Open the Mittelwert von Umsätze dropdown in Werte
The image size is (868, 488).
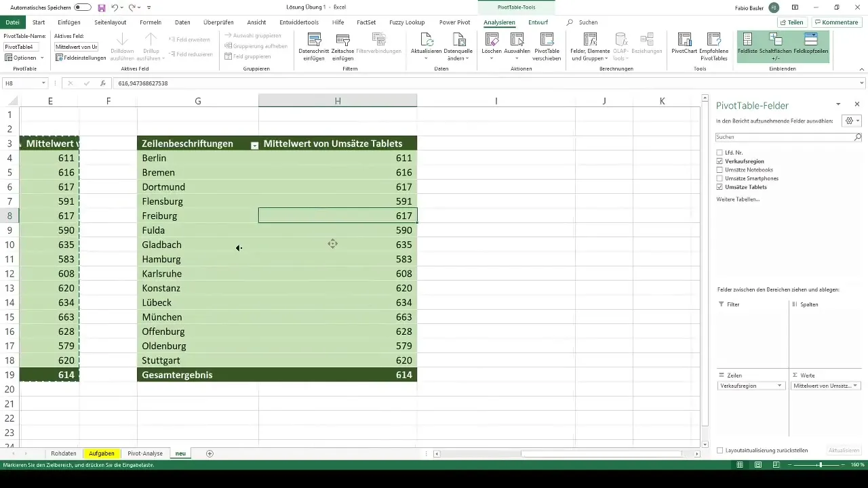point(855,386)
